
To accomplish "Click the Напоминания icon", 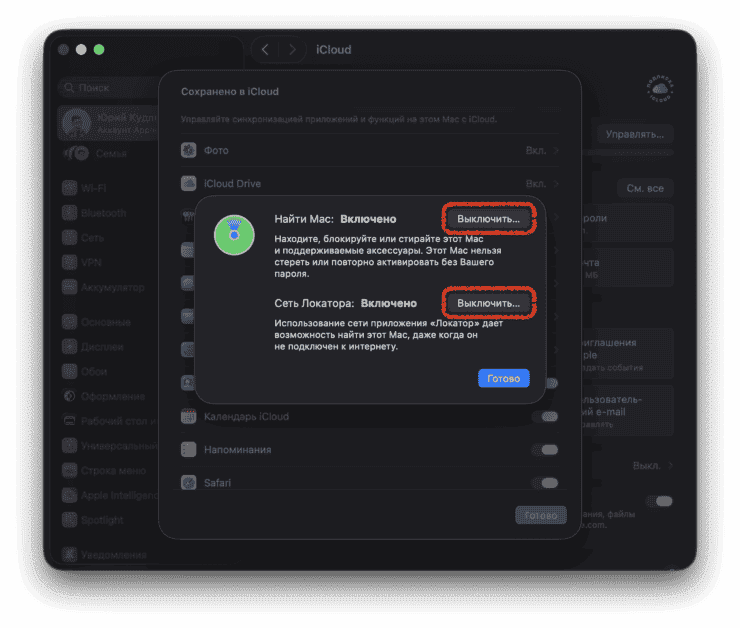I will pos(189,450).
